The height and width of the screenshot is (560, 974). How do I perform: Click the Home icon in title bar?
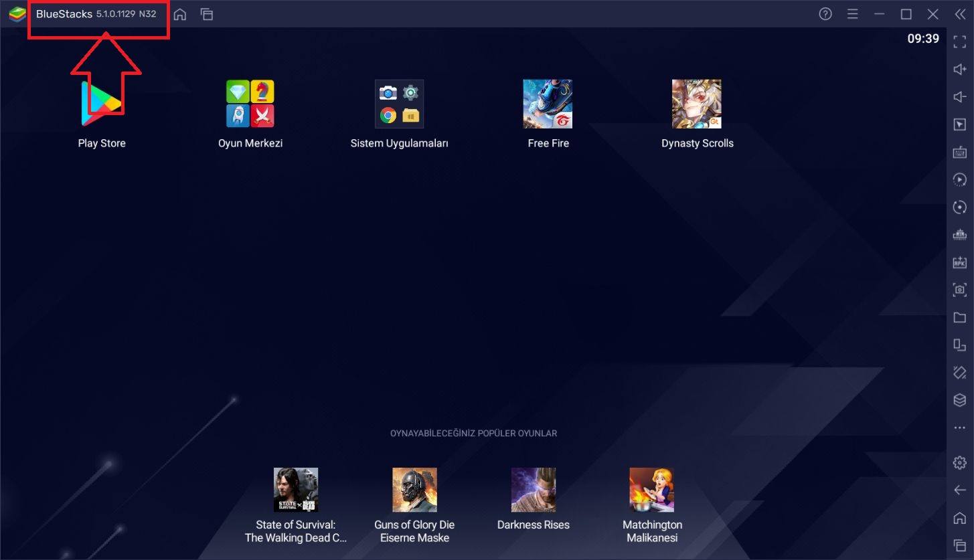180,14
